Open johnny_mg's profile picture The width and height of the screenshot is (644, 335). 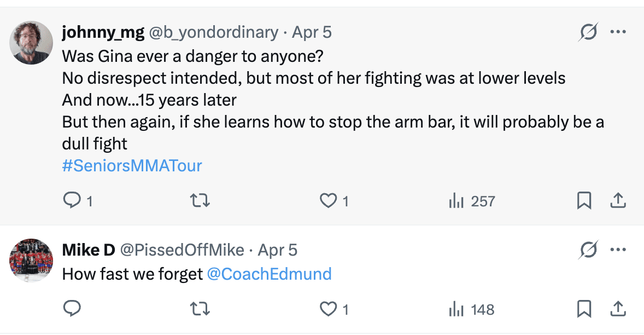pyautogui.click(x=32, y=43)
